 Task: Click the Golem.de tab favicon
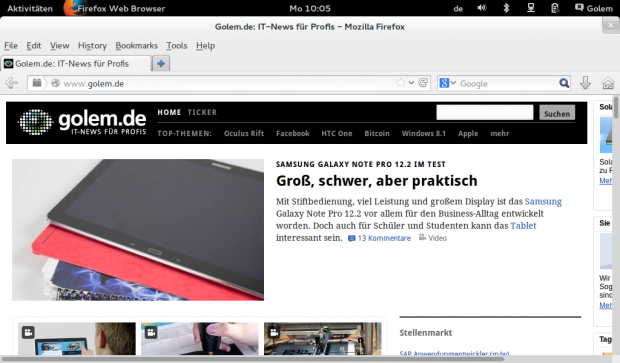(8, 63)
